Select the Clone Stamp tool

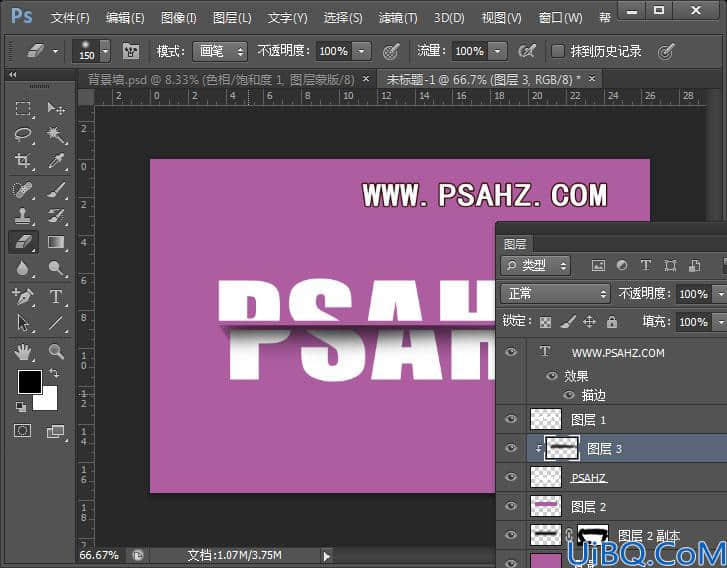[23, 216]
